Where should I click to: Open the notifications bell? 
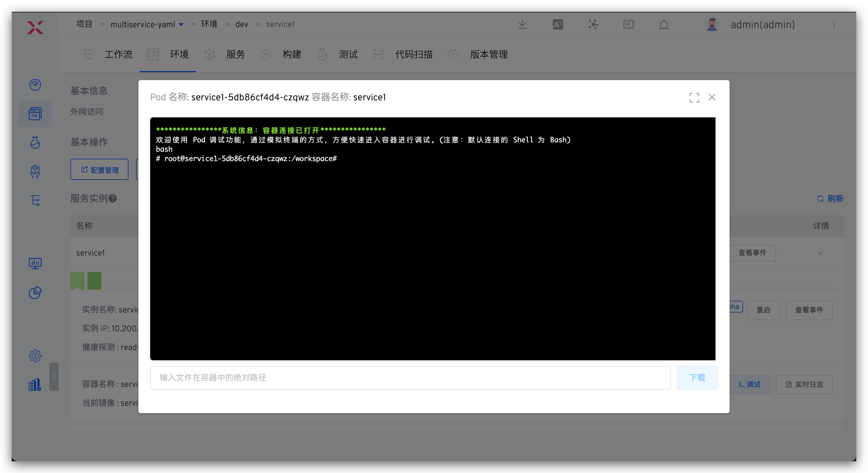(x=664, y=25)
